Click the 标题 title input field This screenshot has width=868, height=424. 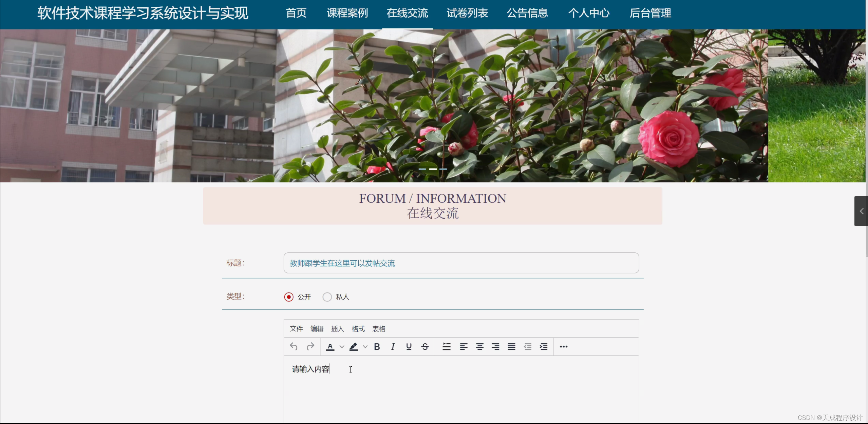(460, 263)
